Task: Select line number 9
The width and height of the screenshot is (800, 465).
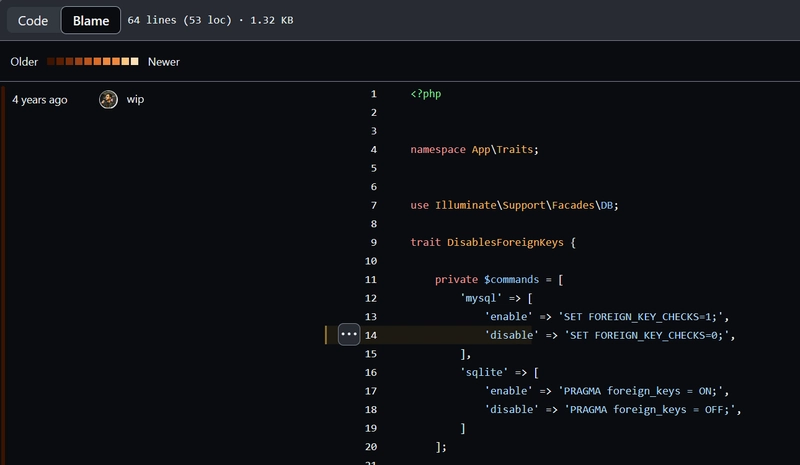Action: coord(373,242)
